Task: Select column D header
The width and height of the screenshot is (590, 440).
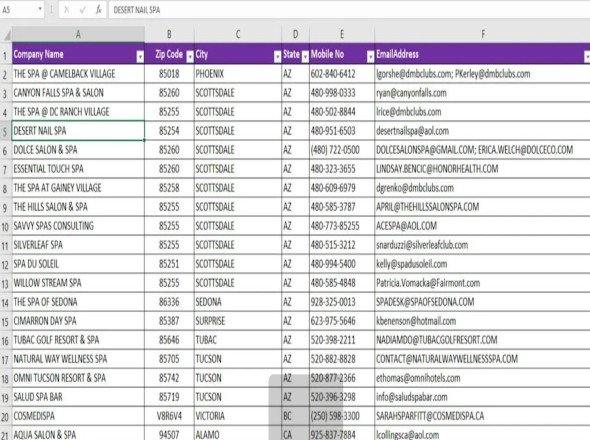Action: click(x=295, y=34)
